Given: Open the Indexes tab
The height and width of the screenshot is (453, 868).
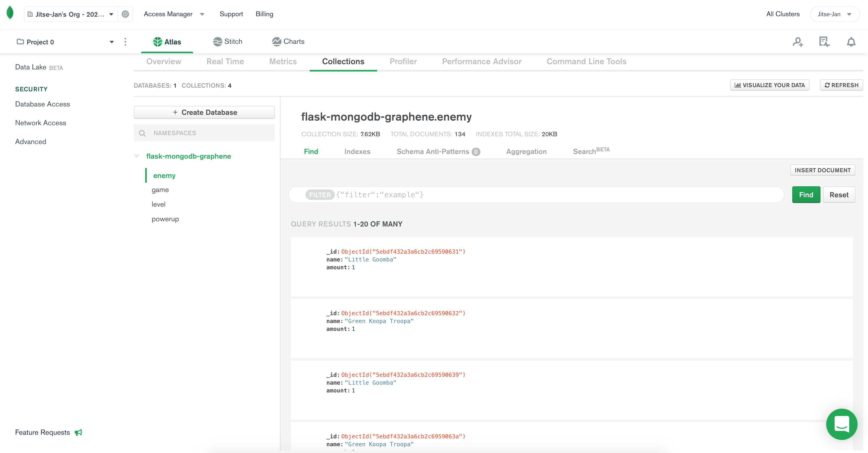Looking at the screenshot, I should coord(357,152).
